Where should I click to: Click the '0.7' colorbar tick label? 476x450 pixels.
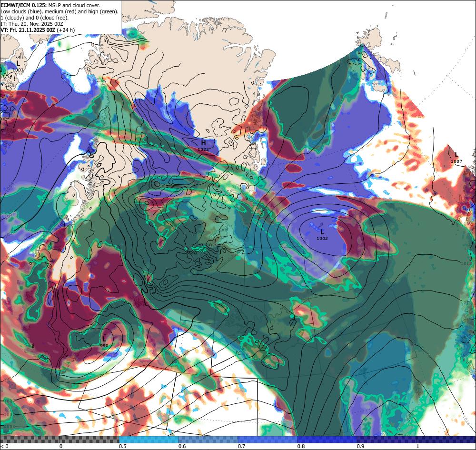pos(241,446)
